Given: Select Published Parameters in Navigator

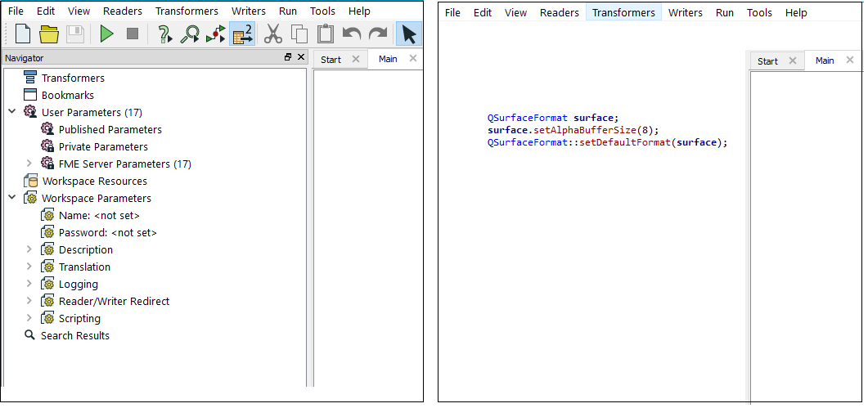Looking at the screenshot, I should (x=110, y=129).
